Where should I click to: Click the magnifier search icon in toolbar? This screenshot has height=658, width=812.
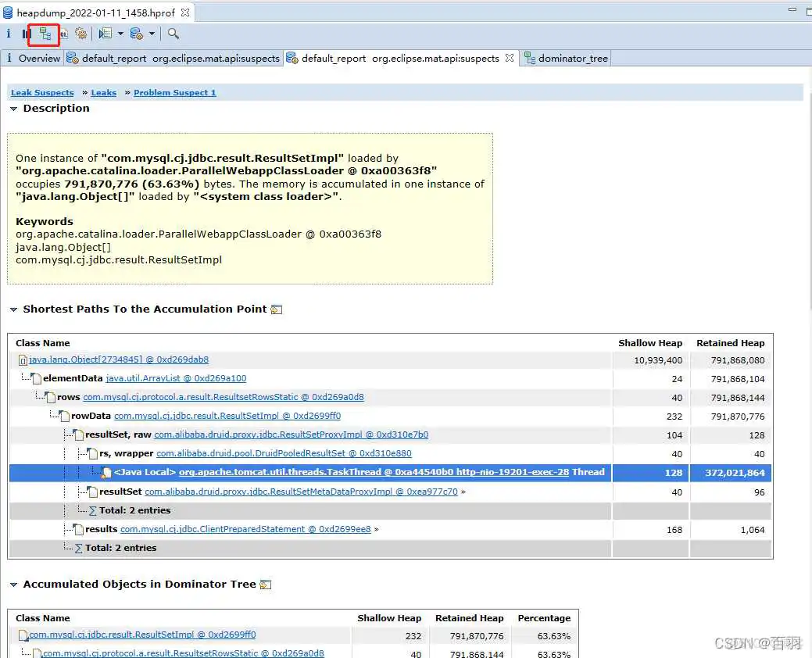pos(173,34)
